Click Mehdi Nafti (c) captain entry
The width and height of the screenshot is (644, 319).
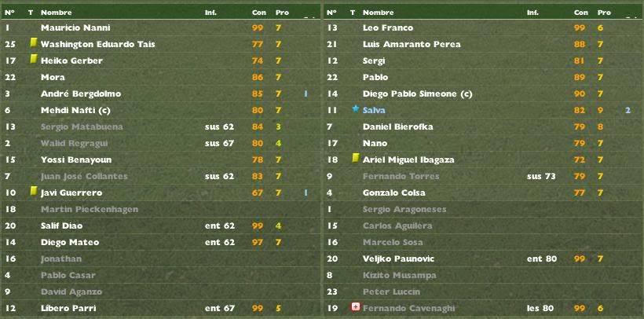pos(75,110)
